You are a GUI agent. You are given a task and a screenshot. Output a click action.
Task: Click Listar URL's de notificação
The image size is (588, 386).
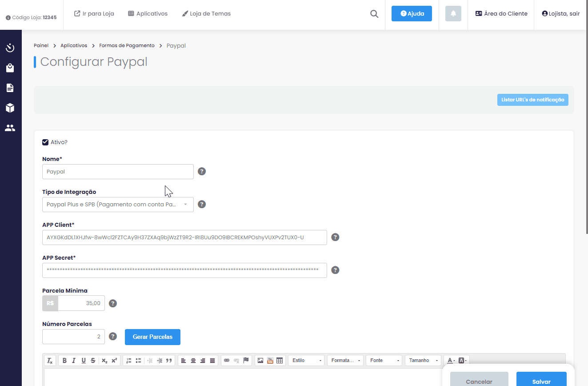532,100
